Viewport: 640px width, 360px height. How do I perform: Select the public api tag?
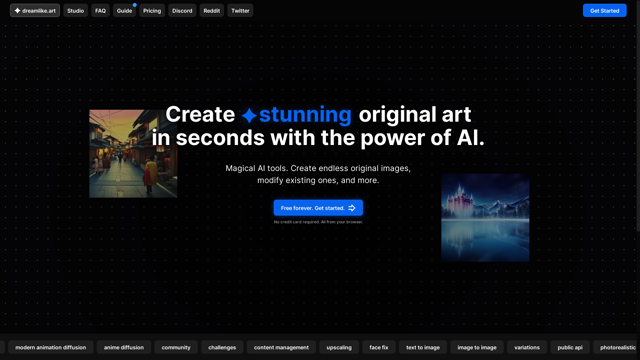tap(570, 347)
